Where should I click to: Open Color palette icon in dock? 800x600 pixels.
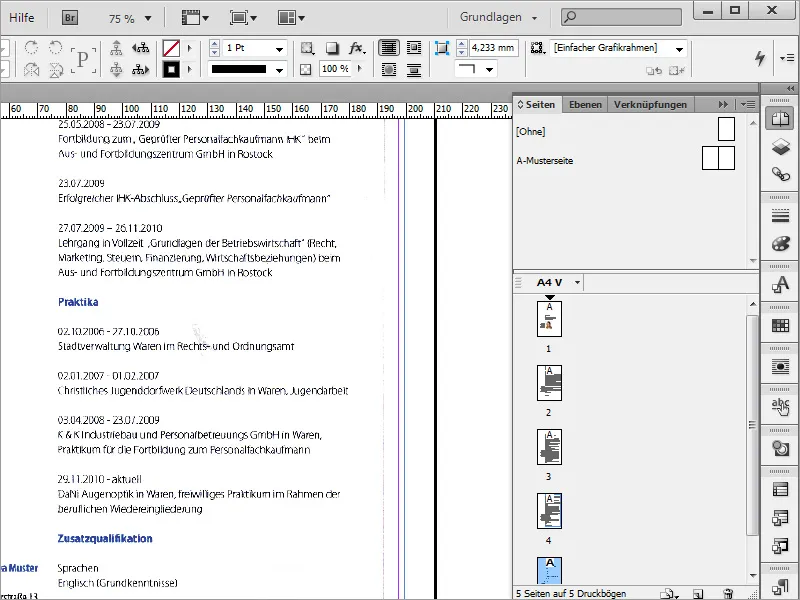pos(780,243)
